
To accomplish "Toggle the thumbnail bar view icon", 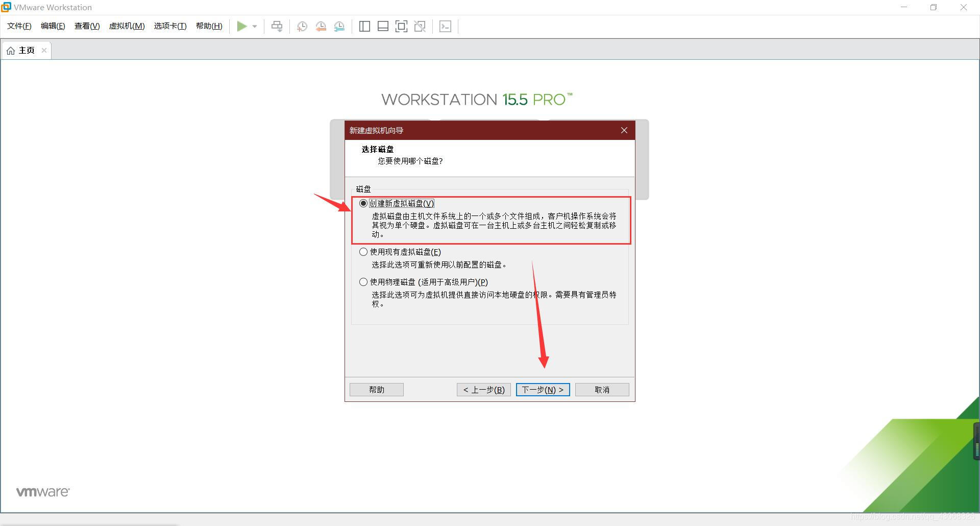I will [x=383, y=27].
